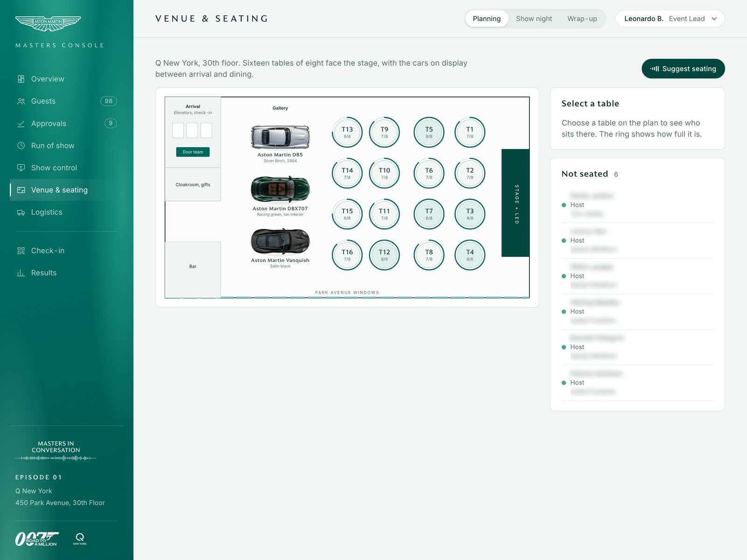Image resolution: width=747 pixels, height=560 pixels.
Task: Click the Results bar chart icon
Action: 21,273
